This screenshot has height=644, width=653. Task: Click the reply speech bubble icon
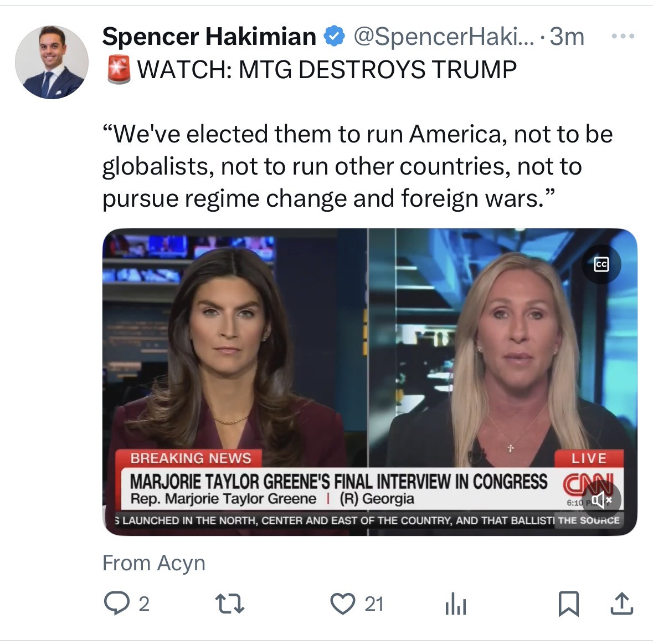[117, 603]
